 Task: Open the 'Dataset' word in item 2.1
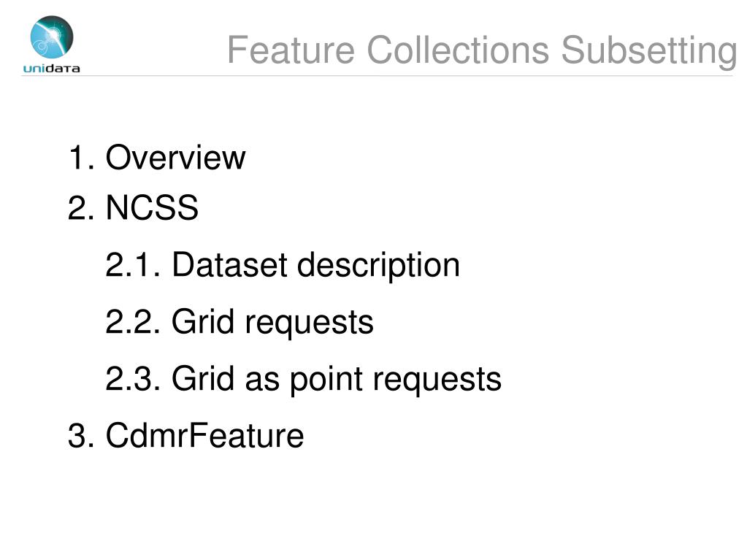tap(229, 265)
